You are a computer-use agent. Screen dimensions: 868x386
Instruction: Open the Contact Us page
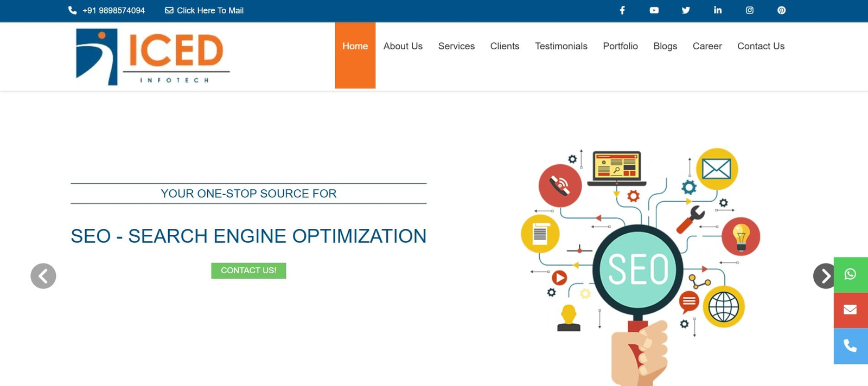pos(761,47)
